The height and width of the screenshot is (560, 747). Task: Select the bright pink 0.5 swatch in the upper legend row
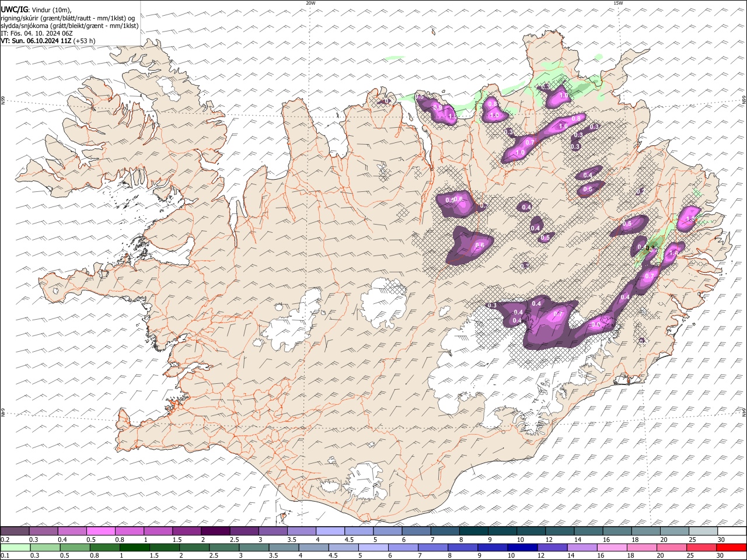[x=101, y=531]
